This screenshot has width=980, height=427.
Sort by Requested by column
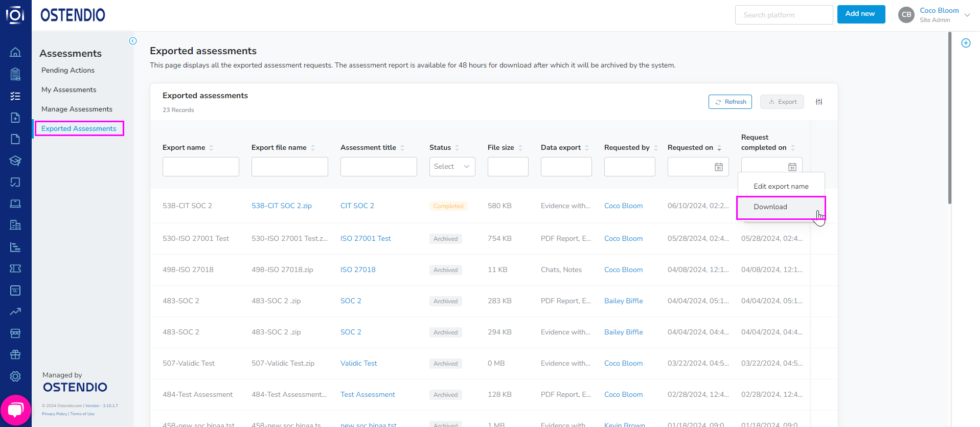coord(656,148)
